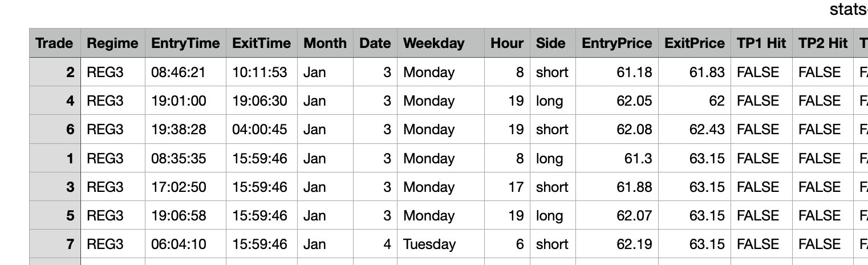Select the Regime column header
Screen dimensions: 868x265
pos(112,43)
